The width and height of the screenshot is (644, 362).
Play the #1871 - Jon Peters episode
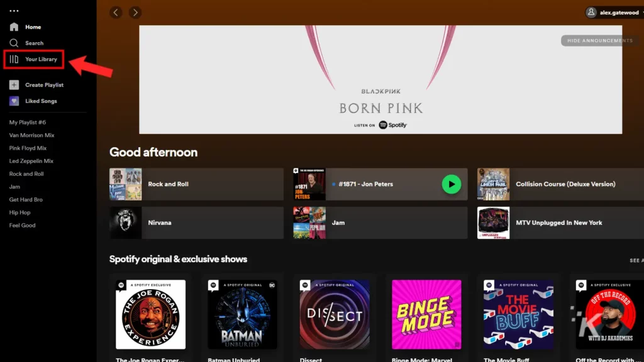pyautogui.click(x=452, y=184)
